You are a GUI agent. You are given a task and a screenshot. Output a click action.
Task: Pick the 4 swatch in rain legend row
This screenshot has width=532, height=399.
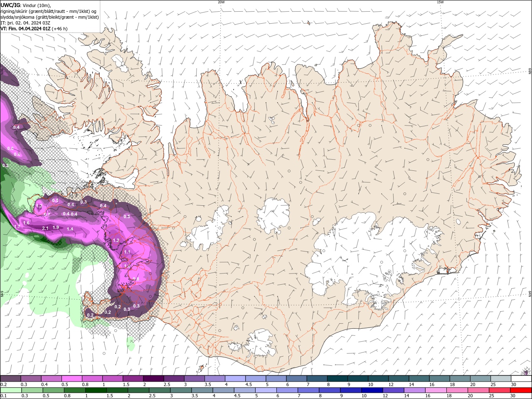click(x=223, y=390)
